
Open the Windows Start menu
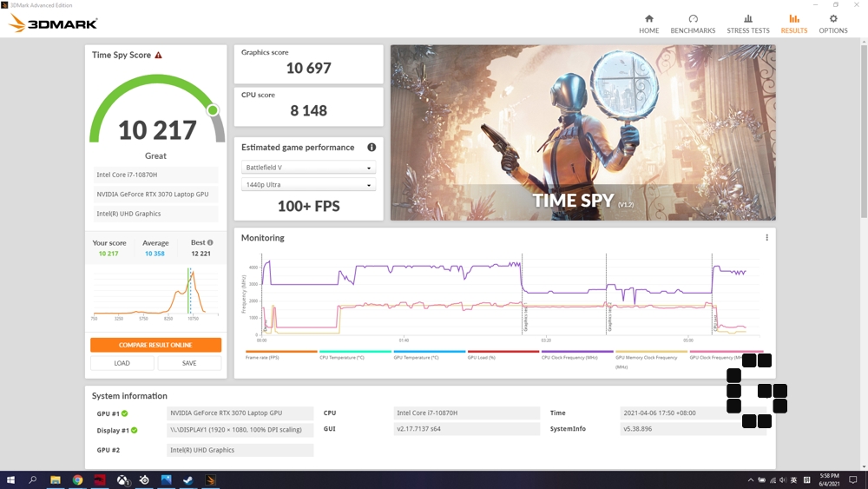(10, 479)
